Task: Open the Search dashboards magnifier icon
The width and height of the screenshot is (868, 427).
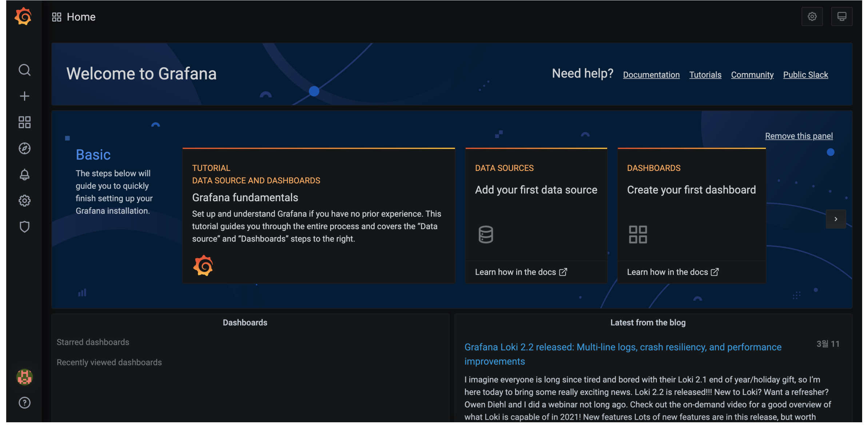Action: click(x=24, y=70)
